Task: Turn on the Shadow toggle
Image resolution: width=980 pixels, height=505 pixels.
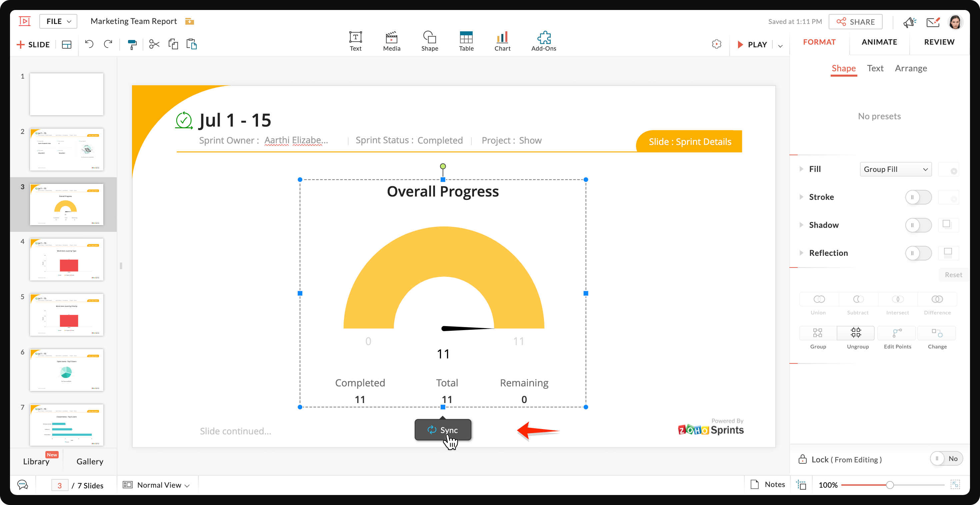Action: click(x=918, y=225)
